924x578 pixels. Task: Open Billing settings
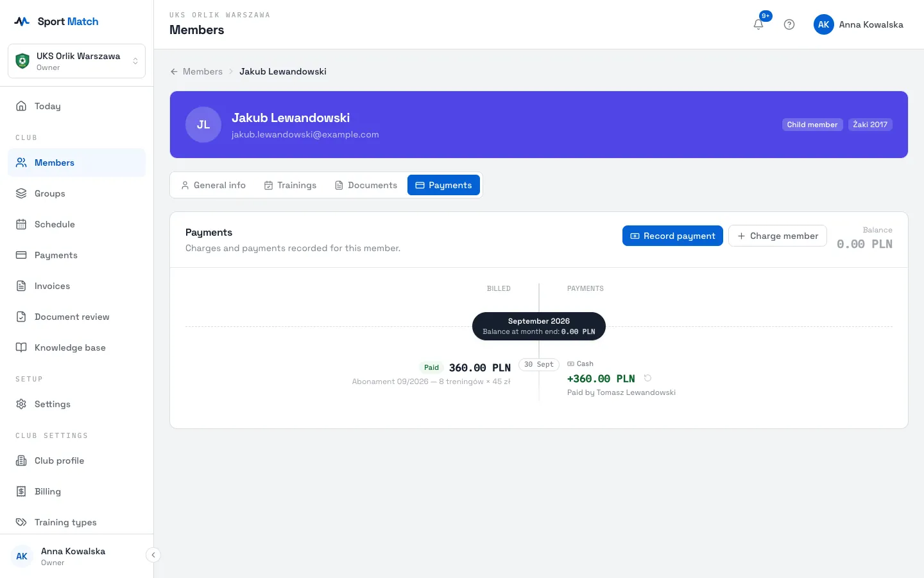(x=76, y=491)
